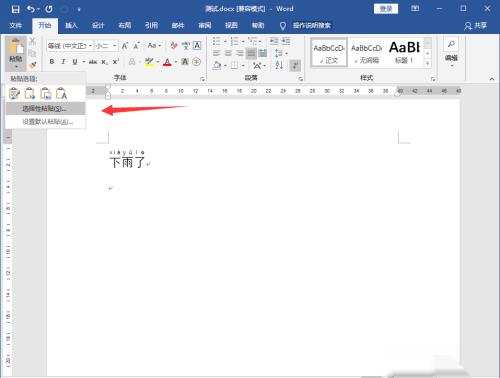Choose the Keep Source Formatting paste icon
Screen dimensions: 500x378
(x=14, y=93)
